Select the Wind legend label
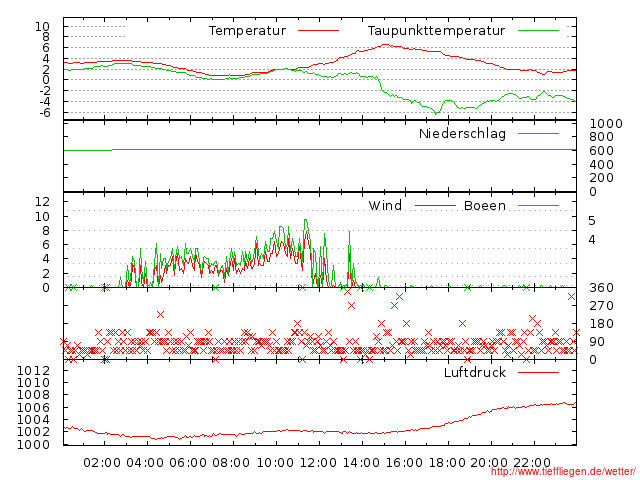Screen dimensions: 640x480 point(385,205)
